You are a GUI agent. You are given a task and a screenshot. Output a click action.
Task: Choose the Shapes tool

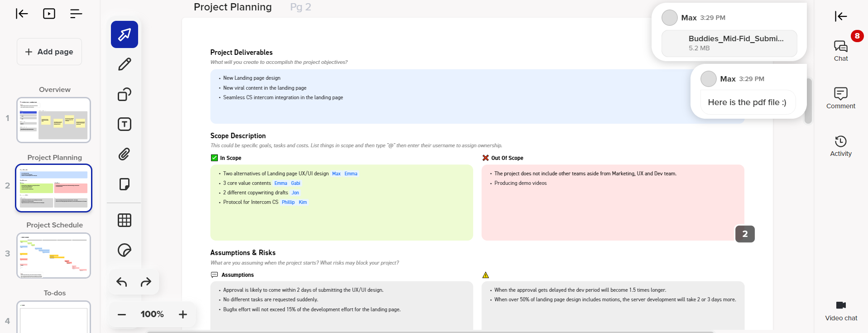(125, 94)
